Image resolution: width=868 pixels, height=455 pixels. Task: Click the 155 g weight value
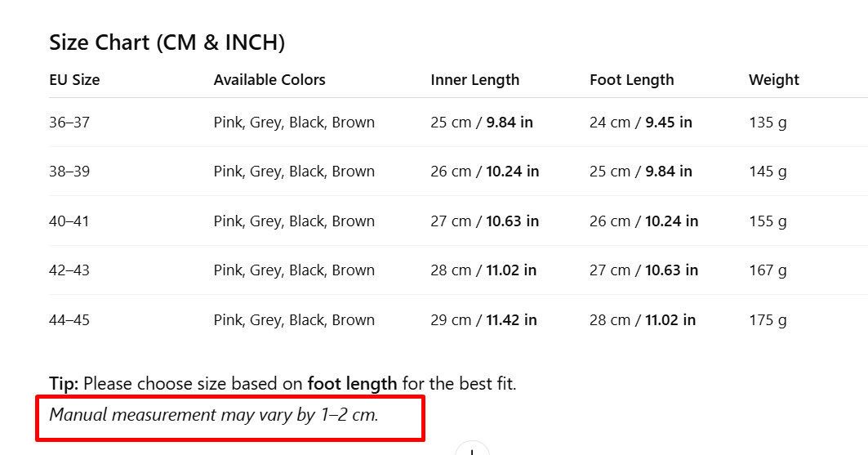coord(768,221)
